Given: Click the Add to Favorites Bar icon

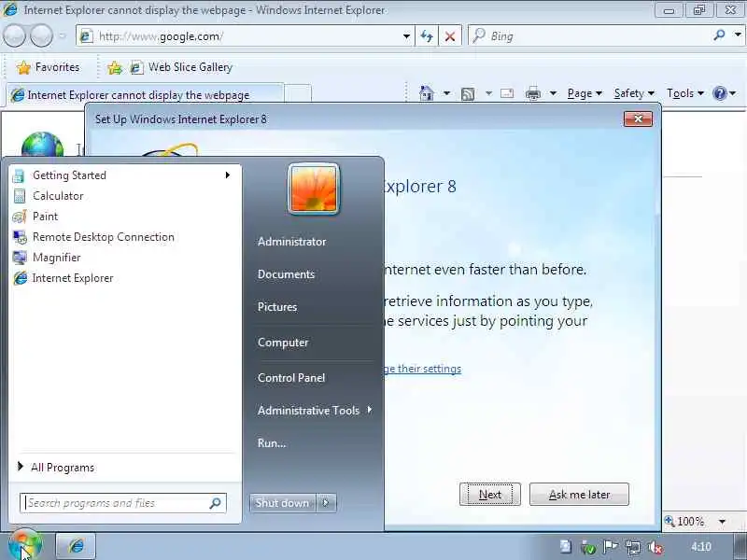Looking at the screenshot, I should (115, 67).
